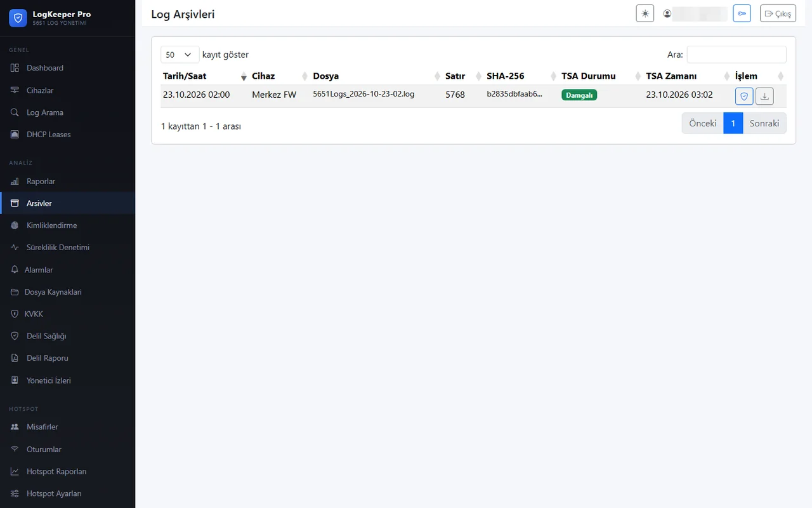Click the Damgalı status badge

tap(579, 95)
